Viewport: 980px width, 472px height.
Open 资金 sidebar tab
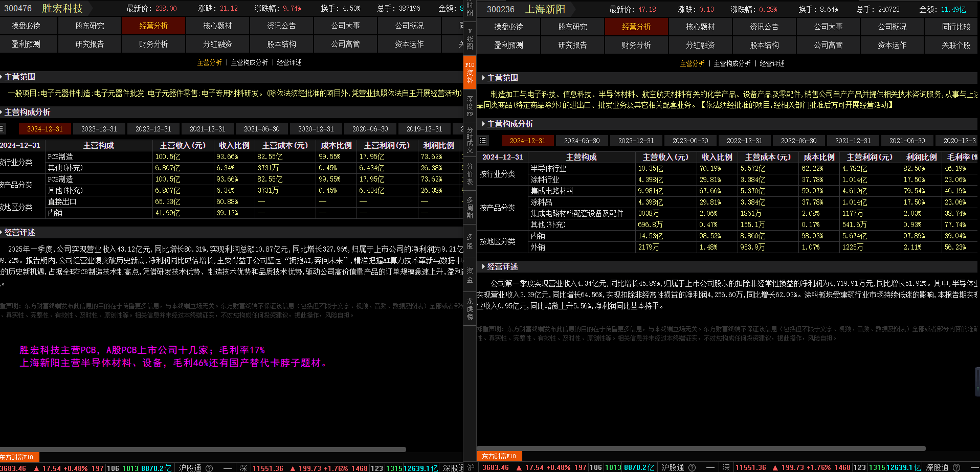(x=470, y=275)
